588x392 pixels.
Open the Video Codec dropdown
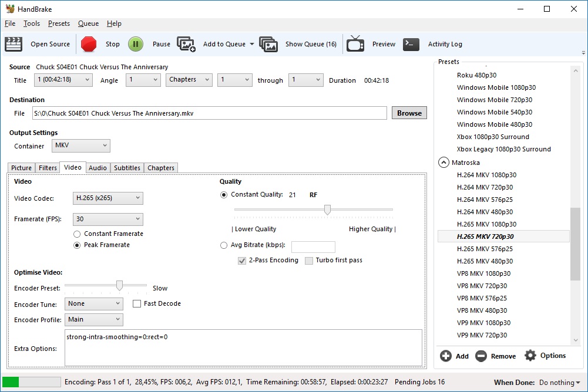[x=108, y=198]
